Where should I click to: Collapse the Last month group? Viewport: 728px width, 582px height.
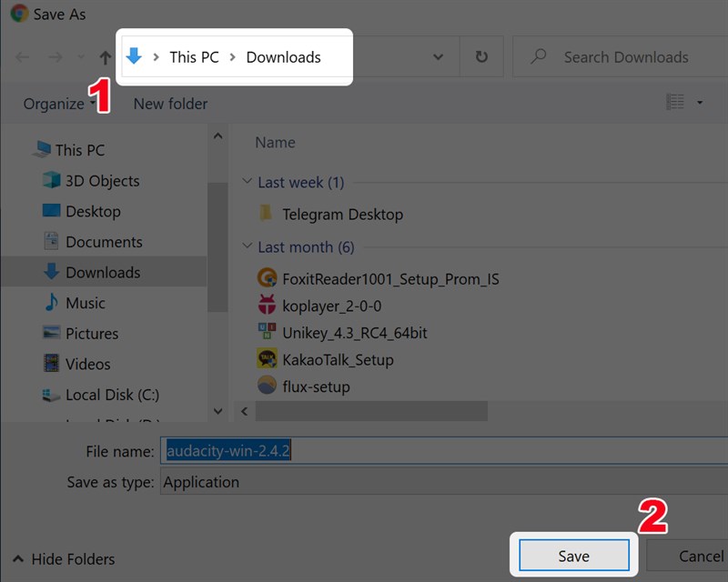247,246
